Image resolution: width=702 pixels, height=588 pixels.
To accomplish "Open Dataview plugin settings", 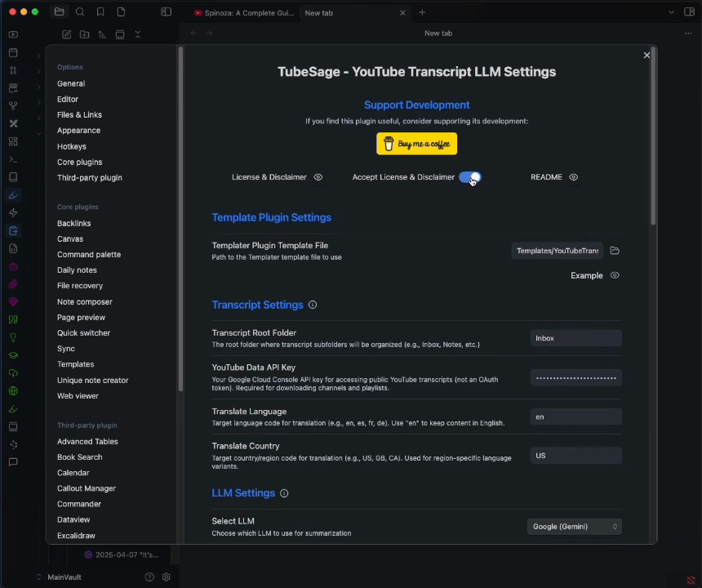I will 73,519.
